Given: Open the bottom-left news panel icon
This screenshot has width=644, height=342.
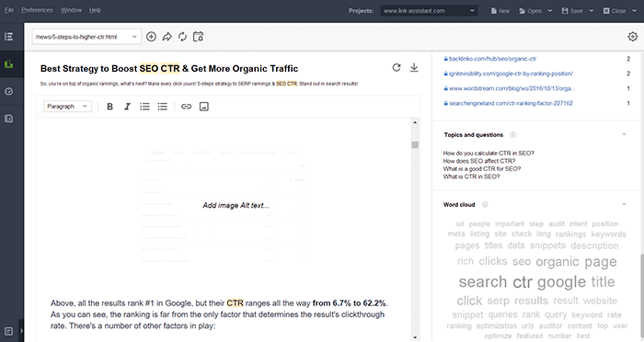Looking at the screenshot, I should click(8, 331).
